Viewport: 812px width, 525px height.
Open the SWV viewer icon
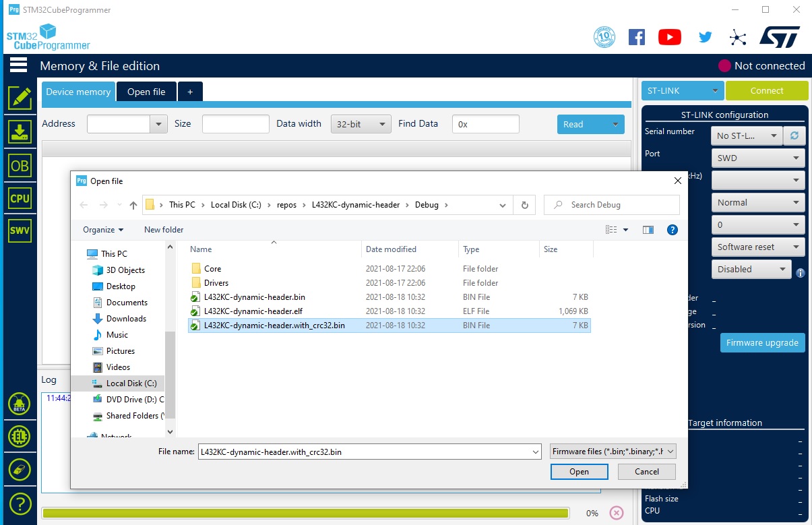click(20, 231)
